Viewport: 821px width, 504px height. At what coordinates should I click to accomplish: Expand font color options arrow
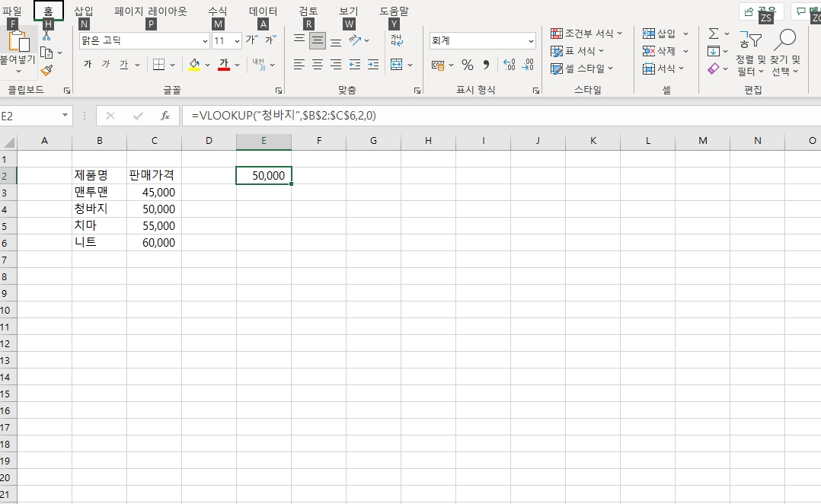click(237, 65)
